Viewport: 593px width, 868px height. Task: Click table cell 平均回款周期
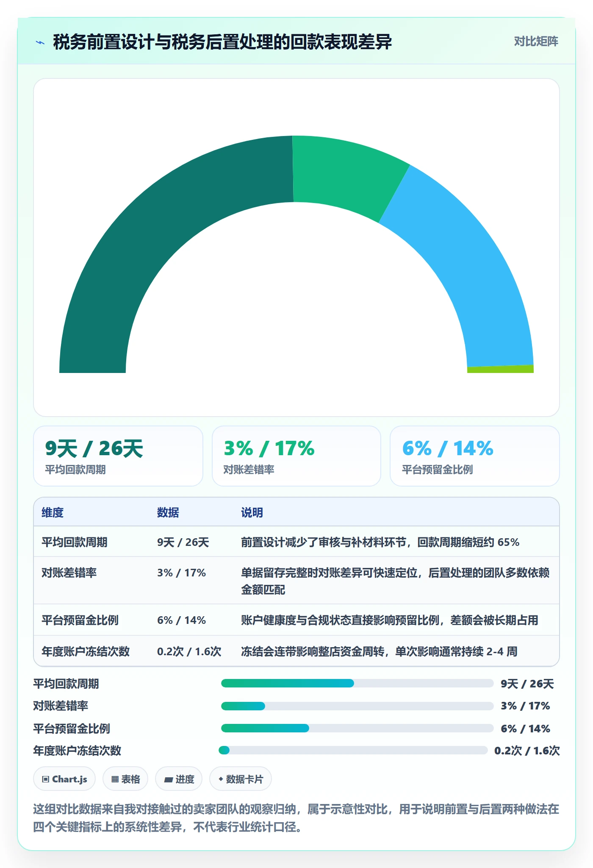pos(75,542)
